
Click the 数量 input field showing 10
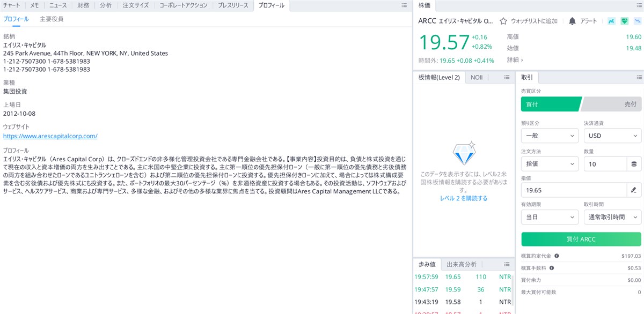pyautogui.click(x=574, y=164)
